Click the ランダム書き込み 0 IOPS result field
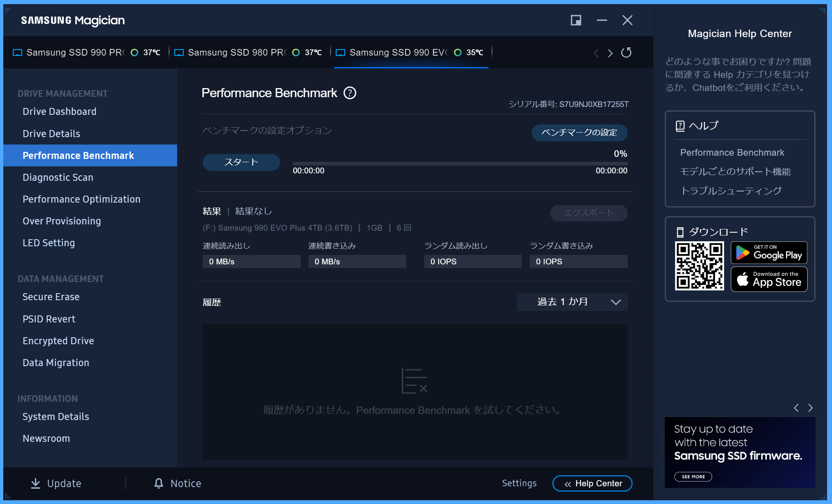The width and height of the screenshot is (832, 504). pos(578,261)
